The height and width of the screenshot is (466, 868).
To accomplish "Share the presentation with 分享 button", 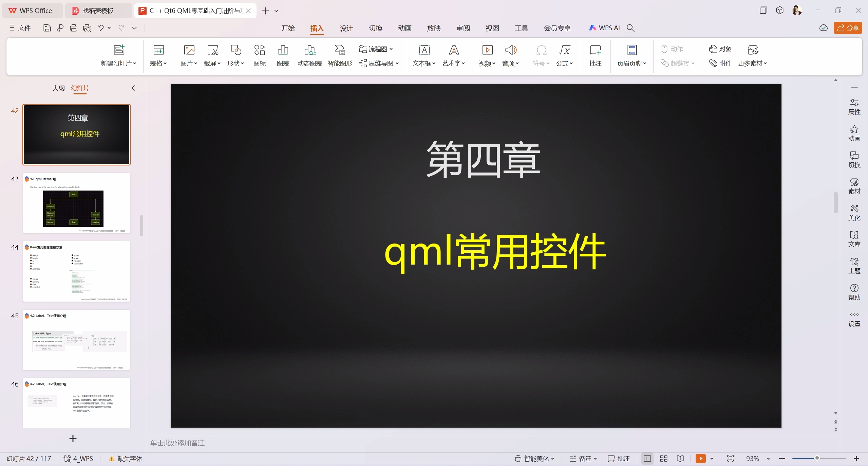I will coord(848,28).
